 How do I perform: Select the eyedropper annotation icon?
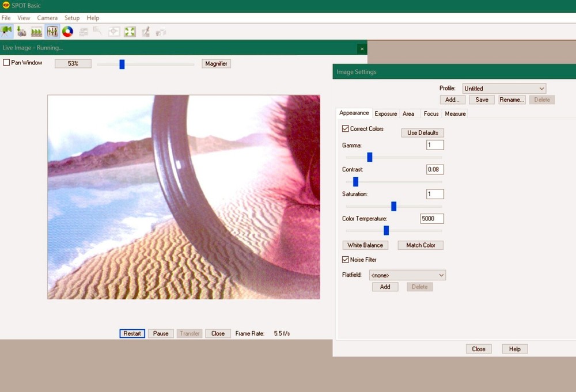[145, 31]
